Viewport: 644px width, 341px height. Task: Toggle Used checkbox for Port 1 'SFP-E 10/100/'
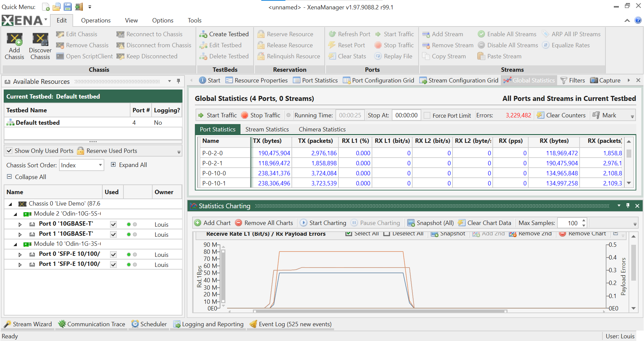pyautogui.click(x=113, y=265)
